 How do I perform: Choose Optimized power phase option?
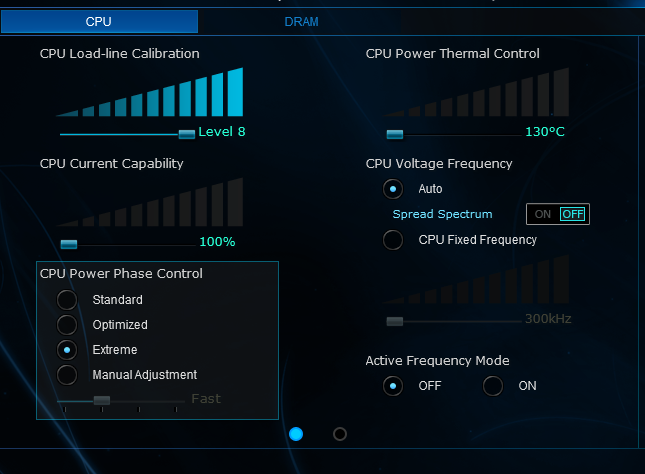pos(67,324)
